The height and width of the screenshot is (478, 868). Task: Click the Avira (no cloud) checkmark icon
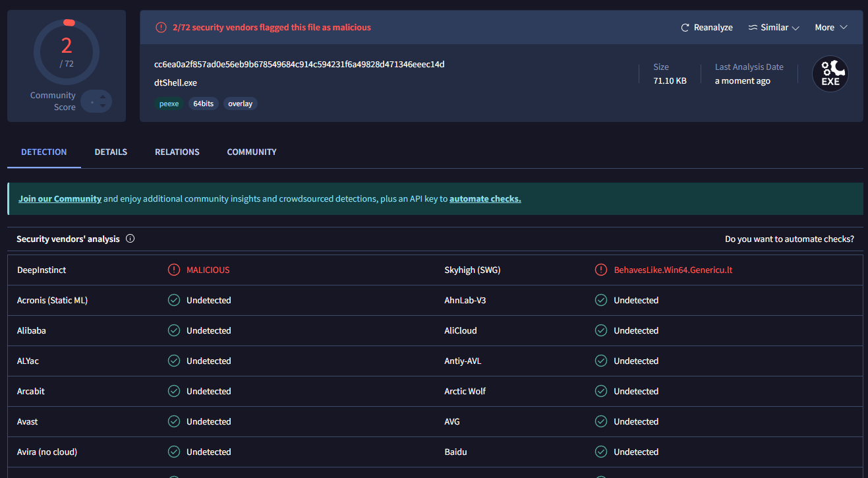click(x=174, y=452)
